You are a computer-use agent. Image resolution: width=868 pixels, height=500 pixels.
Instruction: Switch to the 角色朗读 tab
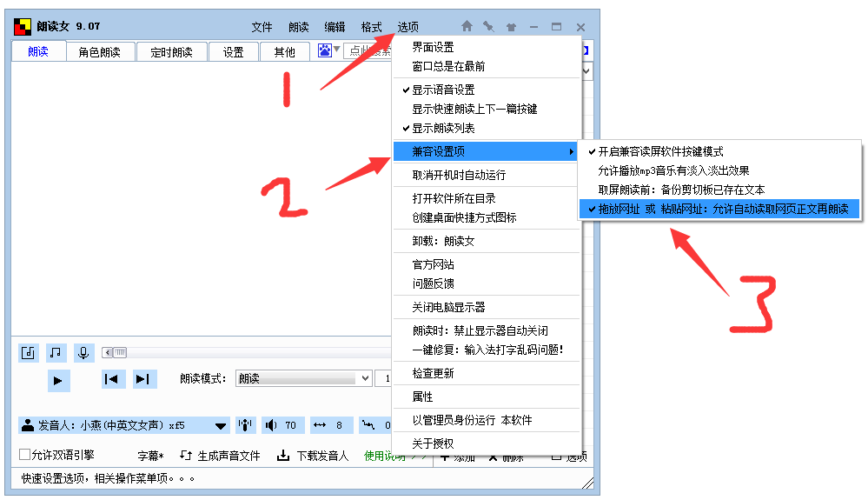[100, 52]
